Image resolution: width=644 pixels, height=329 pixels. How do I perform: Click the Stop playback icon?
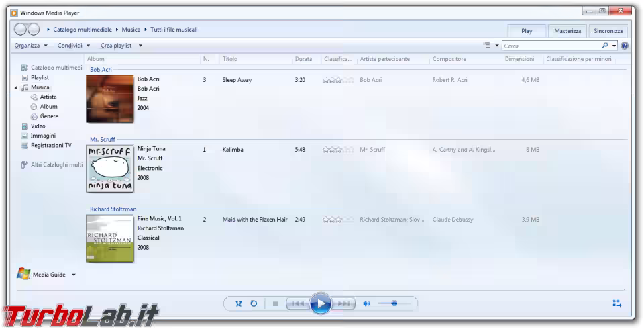tap(275, 304)
